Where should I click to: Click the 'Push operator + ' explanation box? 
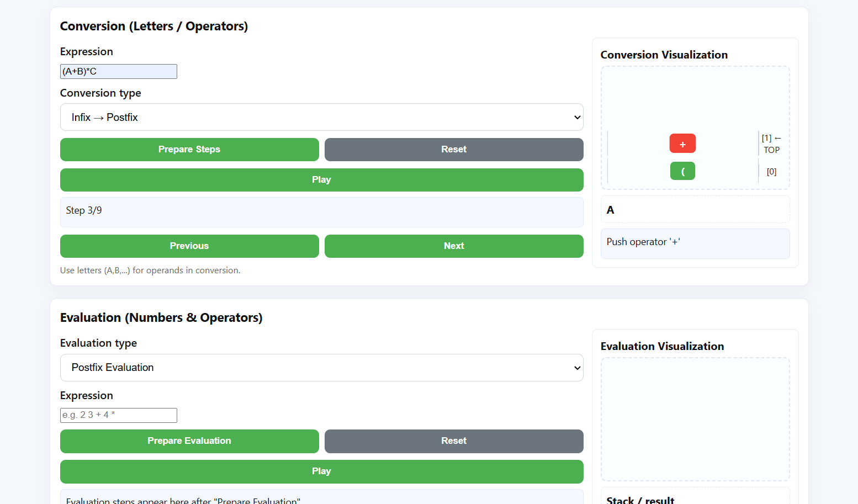coord(695,242)
